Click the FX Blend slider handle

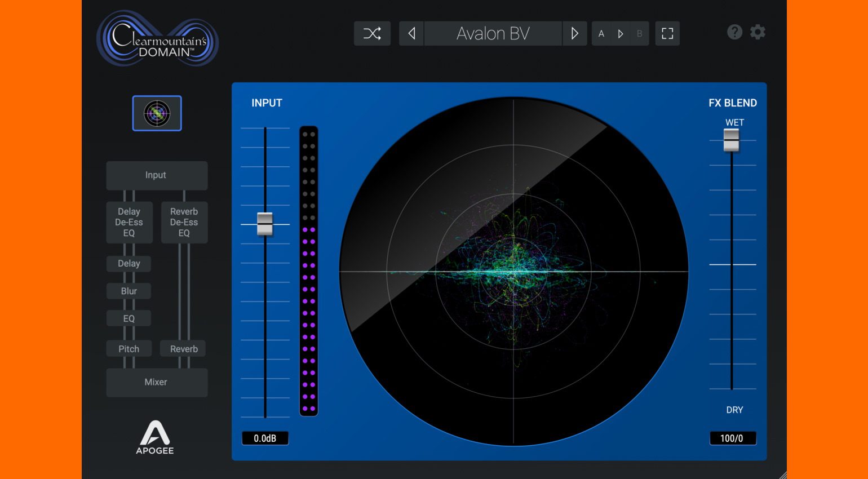pyautogui.click(x=731, y=140)
